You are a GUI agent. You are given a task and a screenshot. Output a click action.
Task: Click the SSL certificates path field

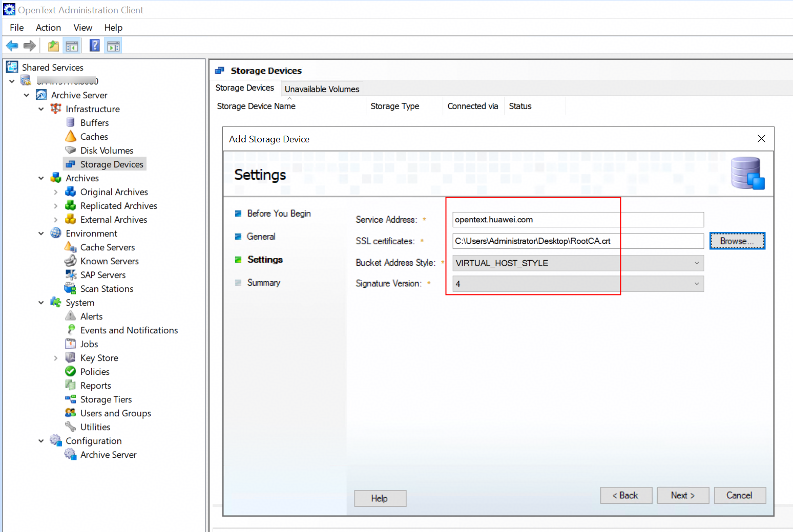click(x=578, y=241)
